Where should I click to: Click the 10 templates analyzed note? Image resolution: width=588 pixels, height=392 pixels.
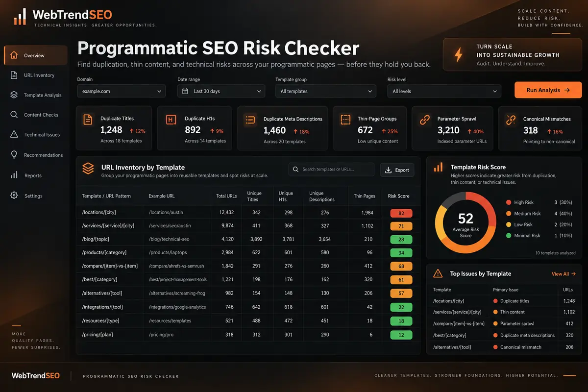tap(556, 253)
